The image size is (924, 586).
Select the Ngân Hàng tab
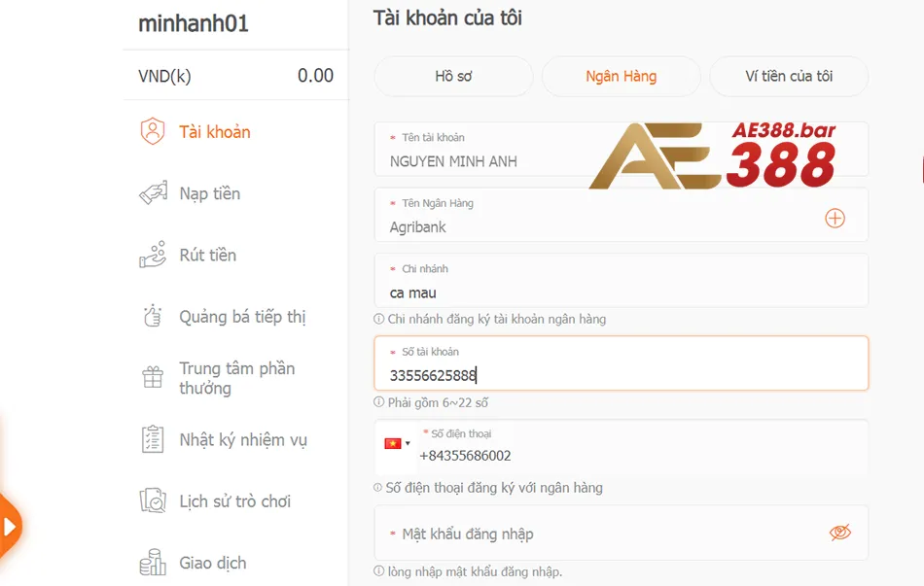tap(622, 76)
